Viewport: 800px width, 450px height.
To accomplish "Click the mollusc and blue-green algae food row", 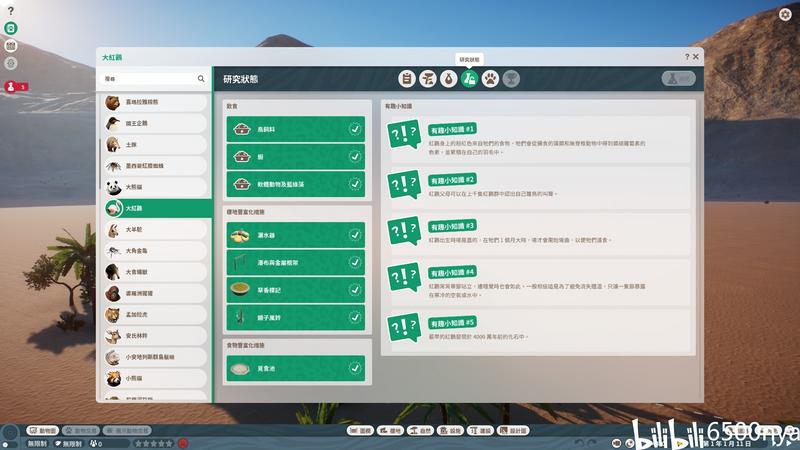I will coord(296,184).
